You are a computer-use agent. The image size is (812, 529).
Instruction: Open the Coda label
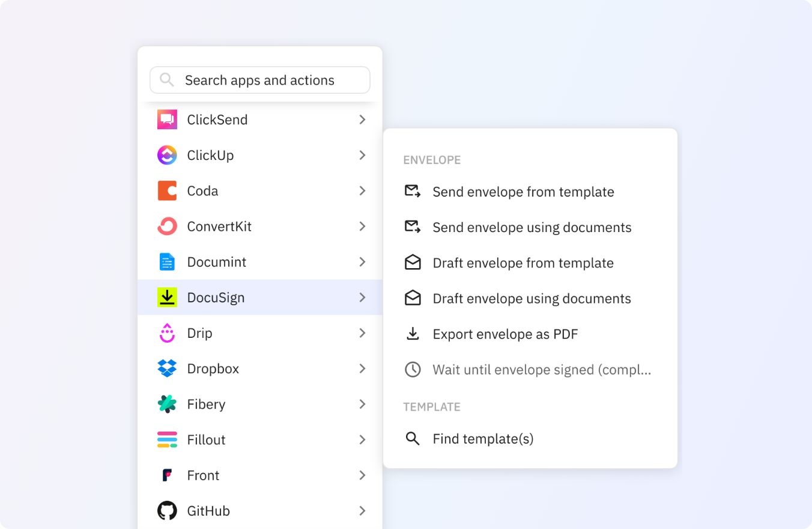tap(202, 191)
